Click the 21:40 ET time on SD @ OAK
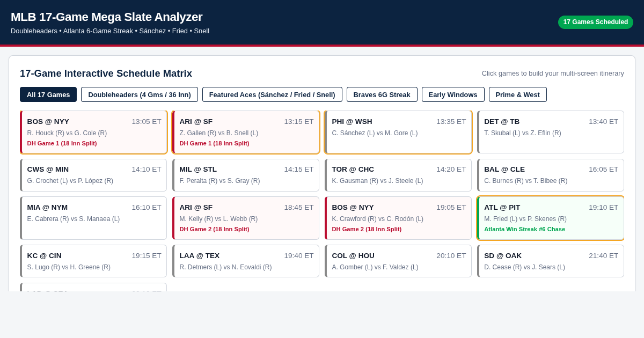644x338 pixels. [x=604, y=256]
